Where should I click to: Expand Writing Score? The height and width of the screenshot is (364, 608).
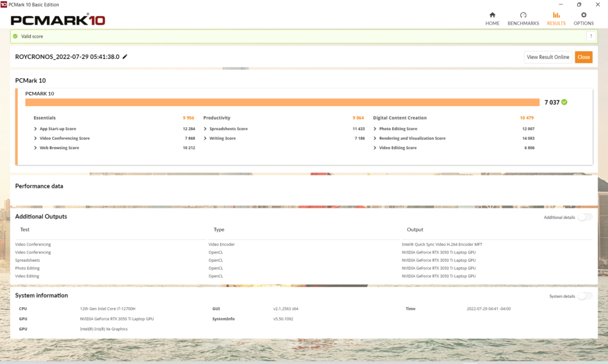205,138
